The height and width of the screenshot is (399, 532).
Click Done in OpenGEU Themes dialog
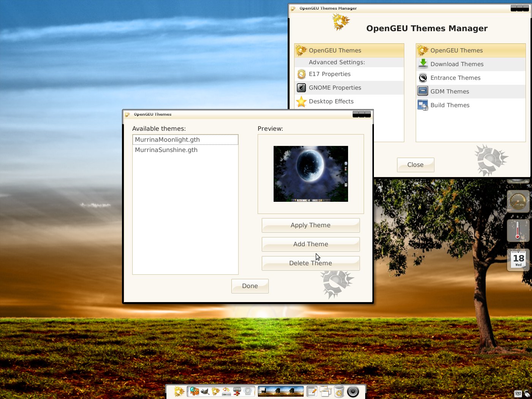(250, 286)
